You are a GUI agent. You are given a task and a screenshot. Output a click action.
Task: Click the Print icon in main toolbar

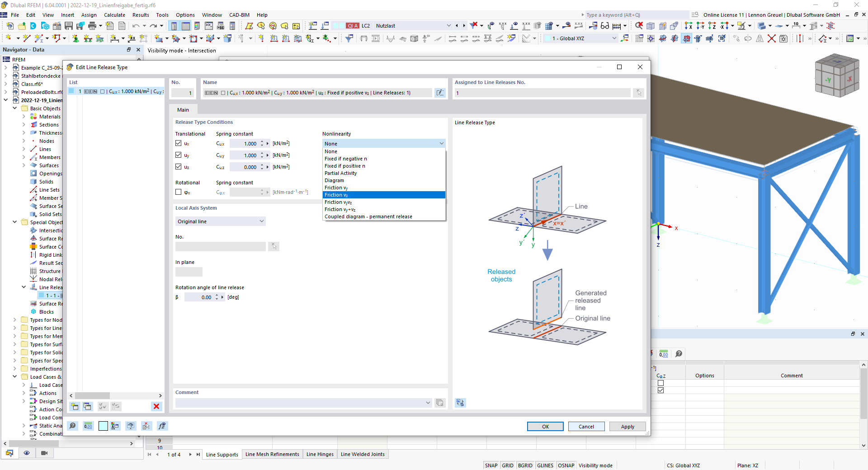pyautogui.click(x=92, y=26)
